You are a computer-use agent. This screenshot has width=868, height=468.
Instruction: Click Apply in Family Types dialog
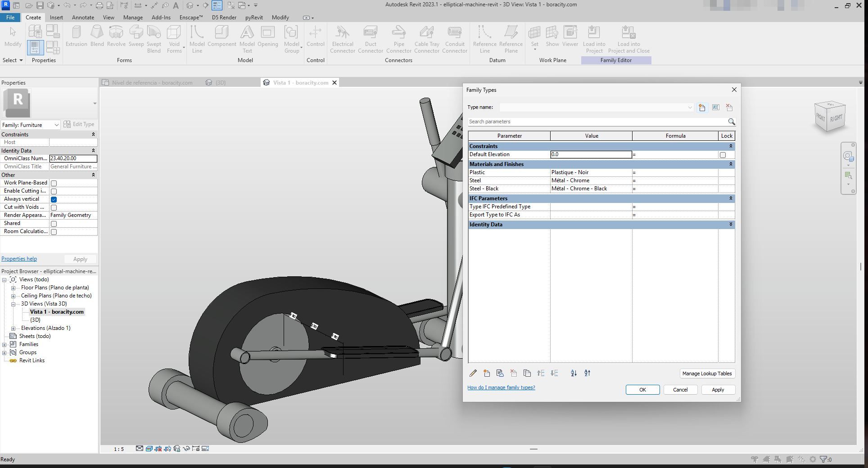(718, 390)
